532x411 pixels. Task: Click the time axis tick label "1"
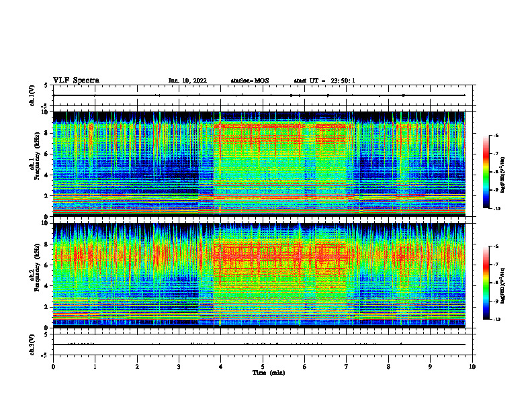95,366
